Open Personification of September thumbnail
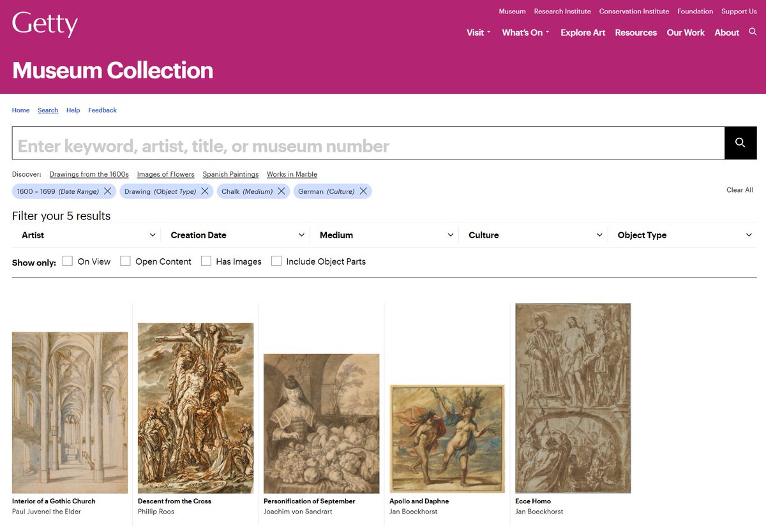Viewport: 766px width, 532px height. pos(322,424)
